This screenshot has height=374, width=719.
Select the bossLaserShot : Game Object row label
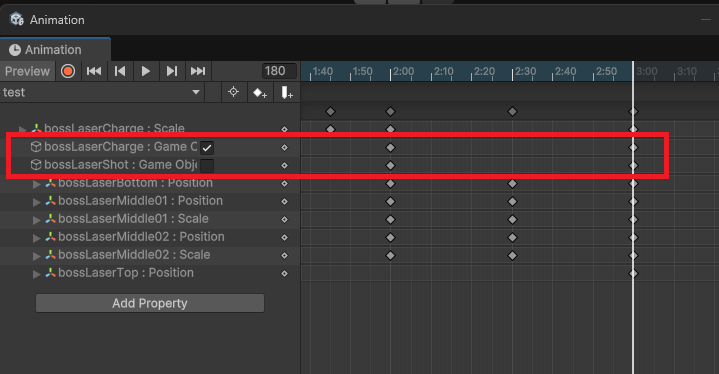(x=121, y=165)
